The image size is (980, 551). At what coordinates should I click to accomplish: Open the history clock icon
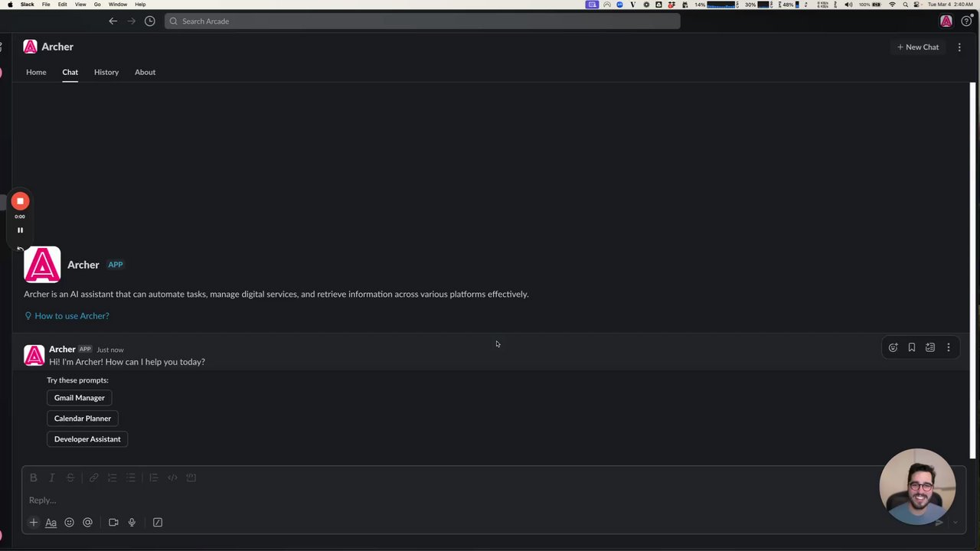(x=150, y=21)
